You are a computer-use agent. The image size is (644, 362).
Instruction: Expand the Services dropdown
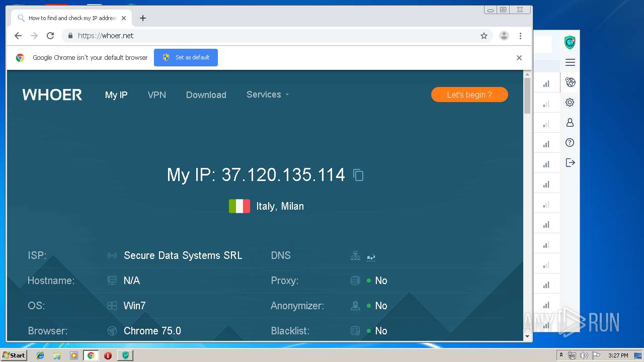point(268,95)
